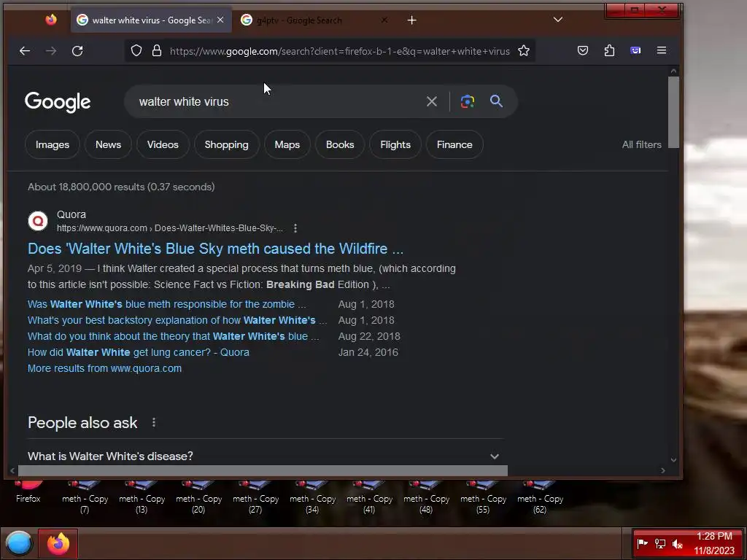The image size is (747, 560).
Task: Open the Blue Sky meth Wildfire result
Action: (x=215, y=249)
